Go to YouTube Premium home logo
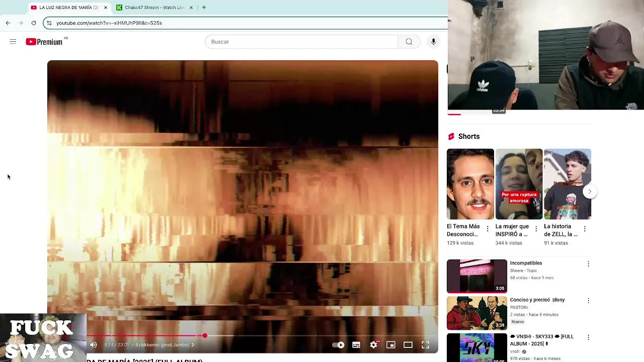Image resolution: width=644 pixels, height=362 pixels. (44, 42)
